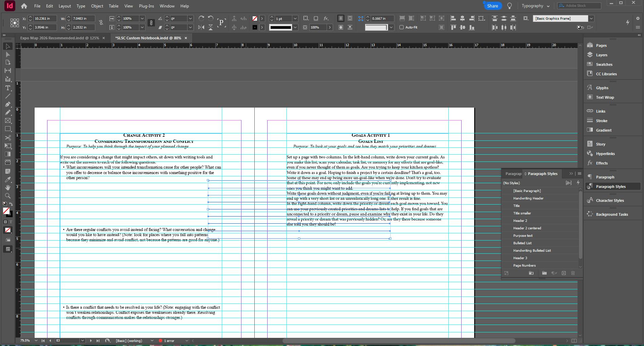The image size is (644, 346).
Task: Activate the Hand tool
Action: point(8,188)
